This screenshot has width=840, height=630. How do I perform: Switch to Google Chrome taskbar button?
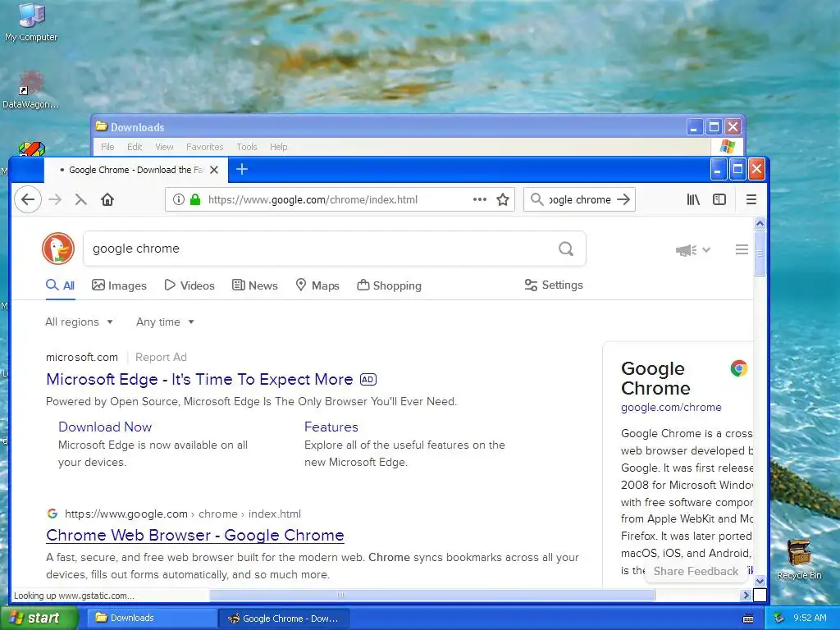coord(284,619)
